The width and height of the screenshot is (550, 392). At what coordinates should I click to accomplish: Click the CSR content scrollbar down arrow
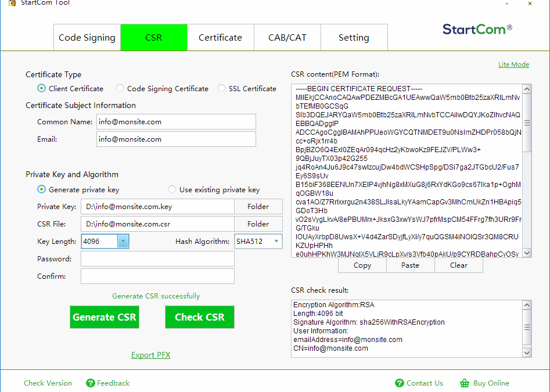(527, 253)
